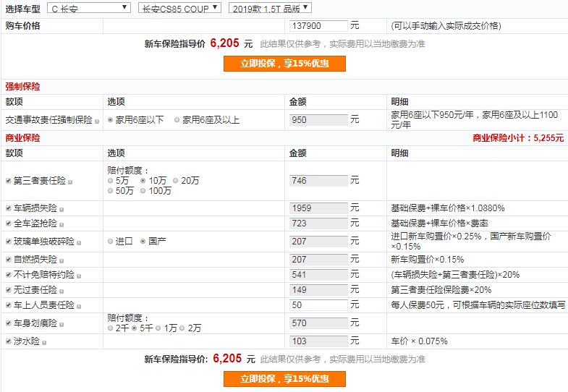This screenshot has height=392, width=568.
Task: Select the 家用6座以下 radio option
Action: tap(111, 120)
